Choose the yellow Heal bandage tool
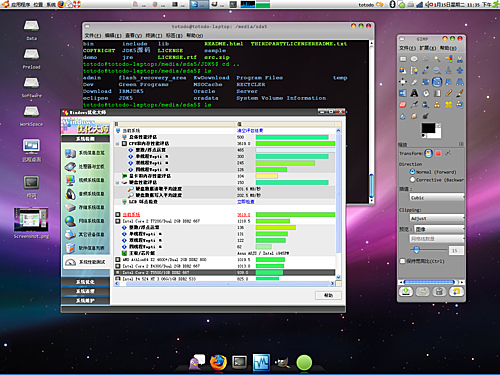This screenshot has height=375, width=500. 449,105
